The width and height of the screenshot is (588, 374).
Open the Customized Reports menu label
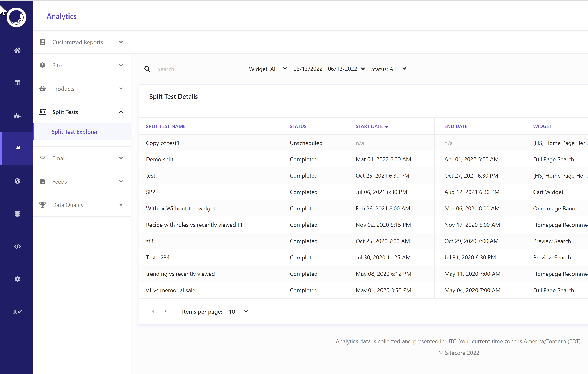click(x=78, y=42)
